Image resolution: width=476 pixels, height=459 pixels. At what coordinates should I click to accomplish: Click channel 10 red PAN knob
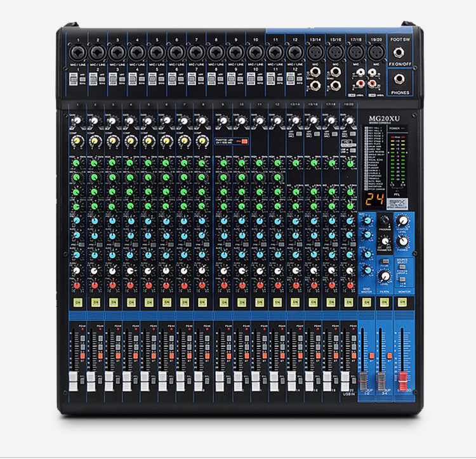(242, 285)
